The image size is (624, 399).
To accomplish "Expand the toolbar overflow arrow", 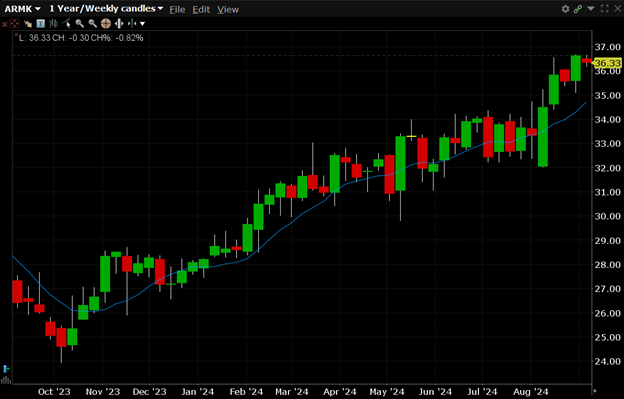I will (x=142, y=24).
